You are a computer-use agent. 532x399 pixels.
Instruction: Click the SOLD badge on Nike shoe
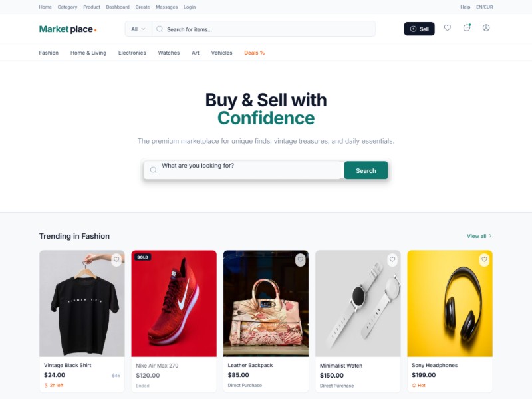143,257
